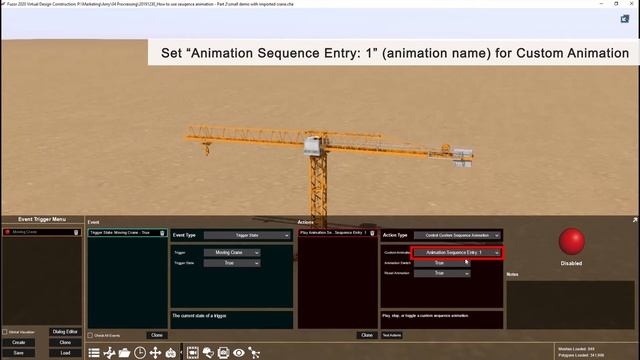Delete the Moving Crane trigger with trash icon
Screen dimensions: 640x360
76,232
